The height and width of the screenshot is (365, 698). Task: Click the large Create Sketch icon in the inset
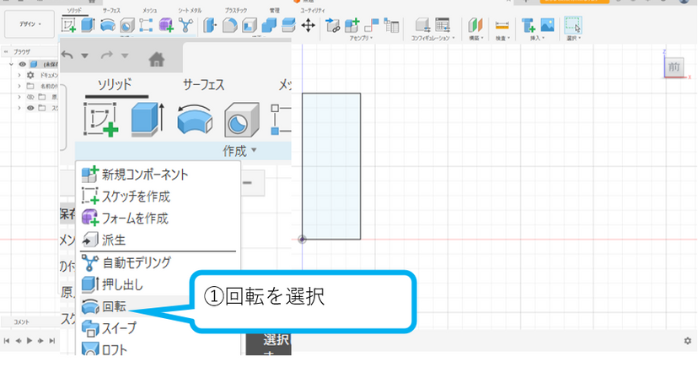pos(101,119)
